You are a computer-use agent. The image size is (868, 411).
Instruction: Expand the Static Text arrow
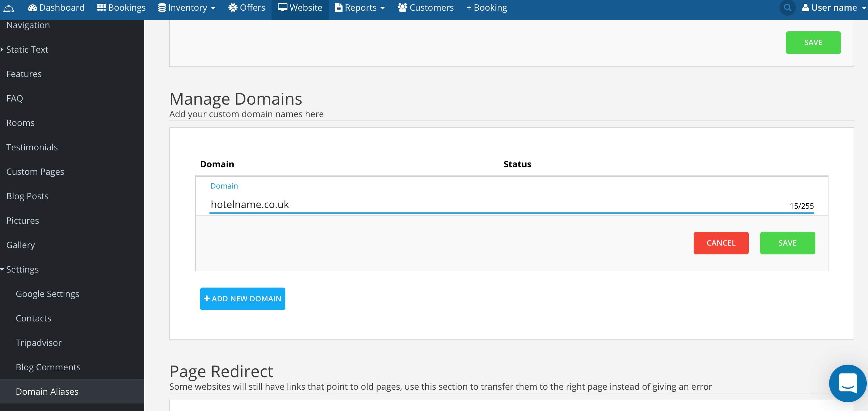[2, 49]
